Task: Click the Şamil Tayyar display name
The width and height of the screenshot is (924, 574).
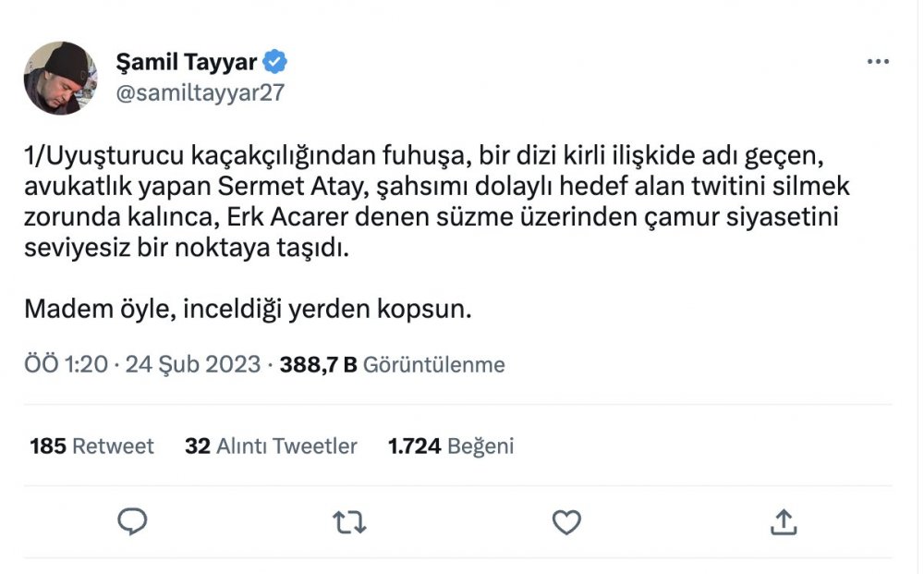Action: (x=188, y=62)
